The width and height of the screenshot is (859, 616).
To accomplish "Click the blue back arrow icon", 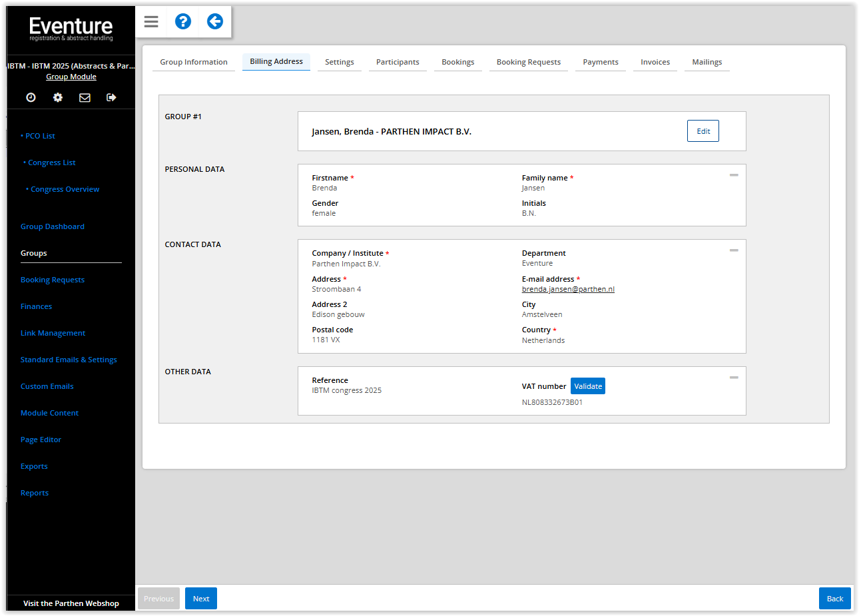I will point(214,21).
